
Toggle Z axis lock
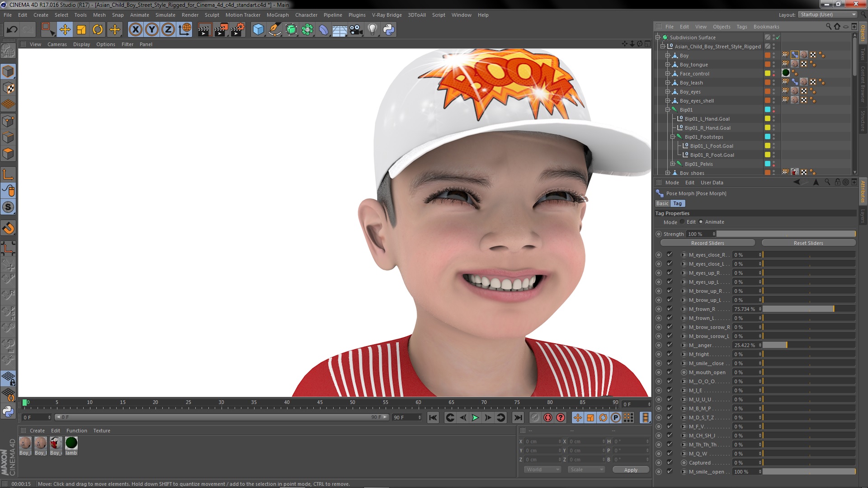tap(168, 30)
